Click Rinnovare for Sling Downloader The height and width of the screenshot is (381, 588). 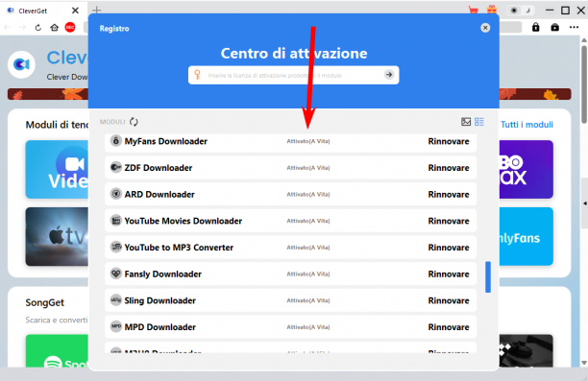pyautogui.click(x=449, y=300)
